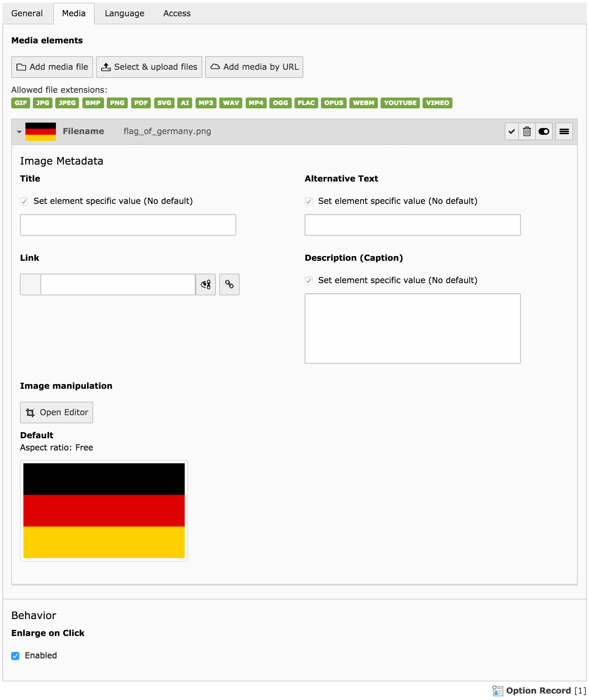Viewport: 589px width, 700px height.
Task: Click the MP3 extension badge
Action: coord(206,103)
